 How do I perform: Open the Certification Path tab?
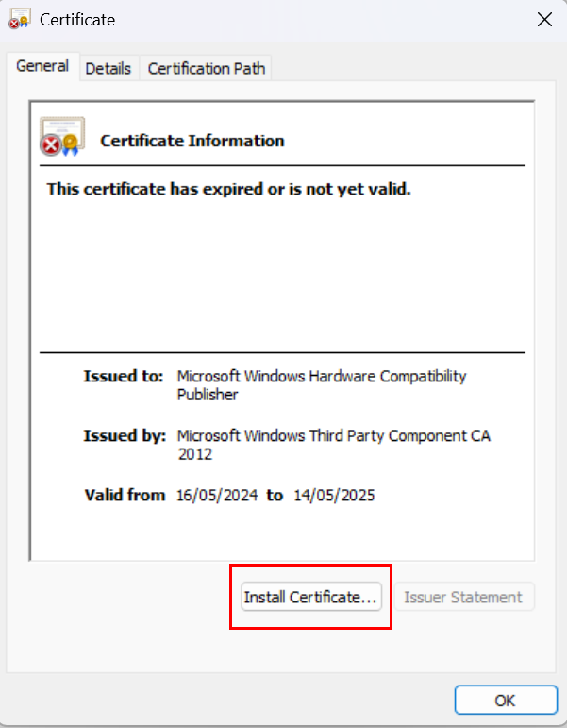coord(207,68)
